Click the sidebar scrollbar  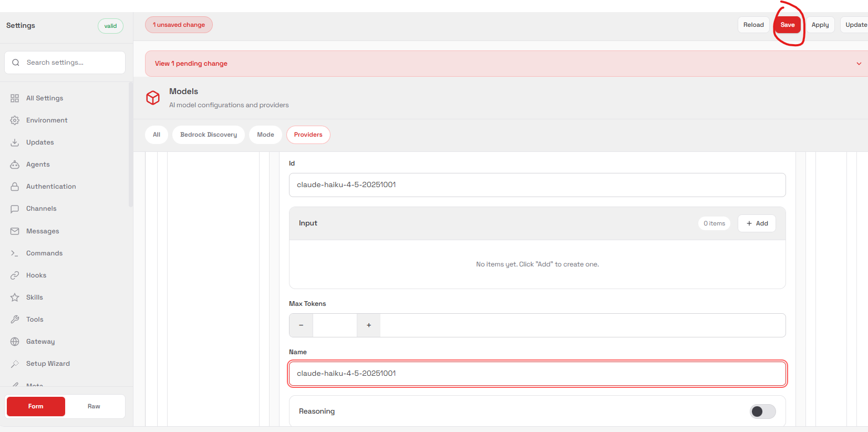point(131,145)
